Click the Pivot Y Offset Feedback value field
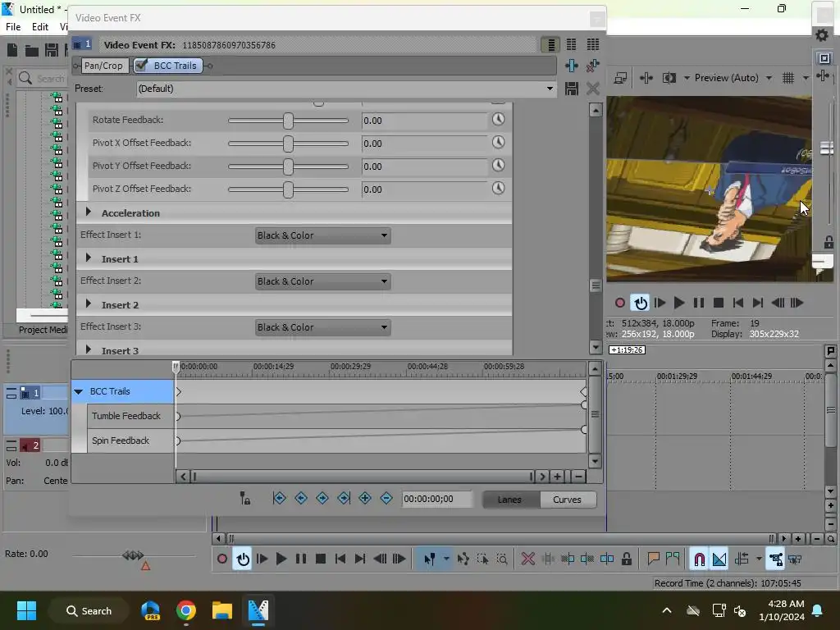The image size is (840, 630). [424, 166]
